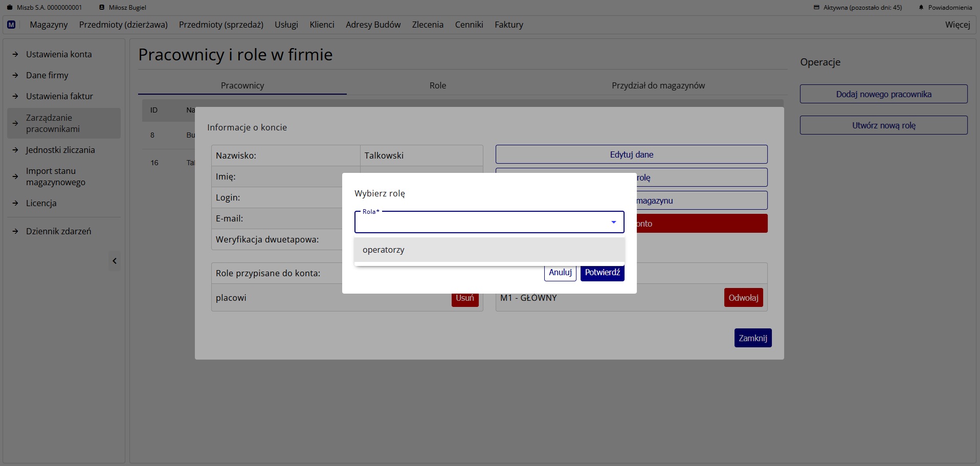Click the user profile icon beside Miłosz Bugiel
This screenshot has width=980, height=466.
[x=102, y=8]
